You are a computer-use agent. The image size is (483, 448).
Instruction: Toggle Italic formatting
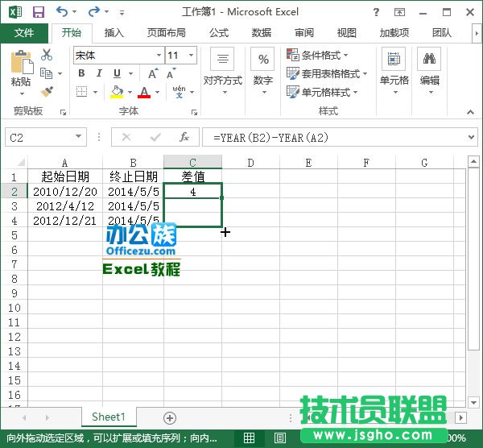[99, 73]
